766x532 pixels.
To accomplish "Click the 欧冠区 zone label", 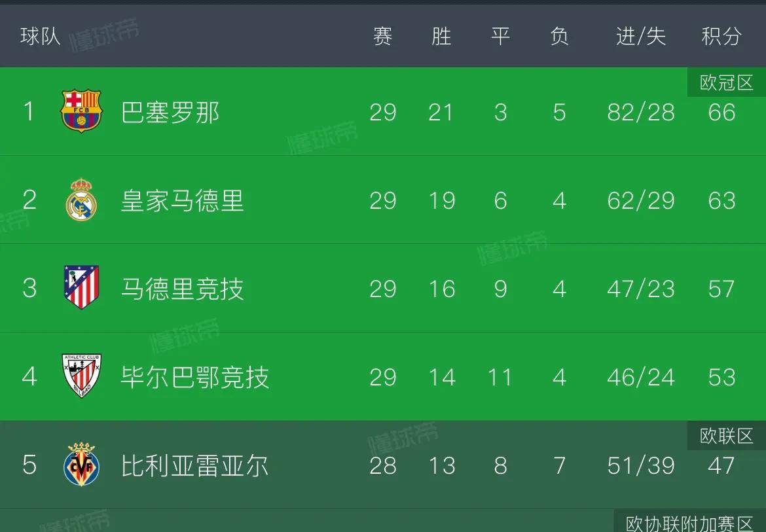I will click(727, 82).
